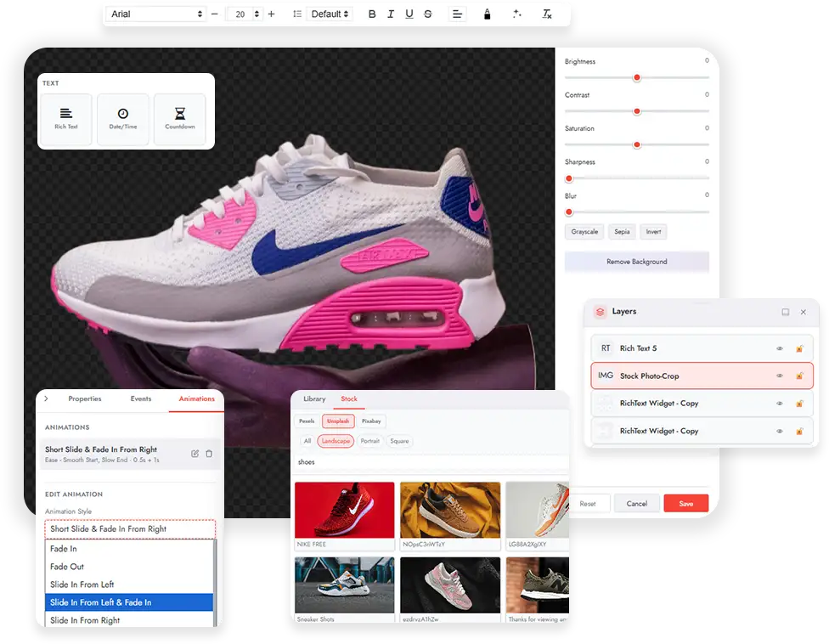The image size is (829, 644).
Task: Switch to the Library tab
Action: click(314, 398)
